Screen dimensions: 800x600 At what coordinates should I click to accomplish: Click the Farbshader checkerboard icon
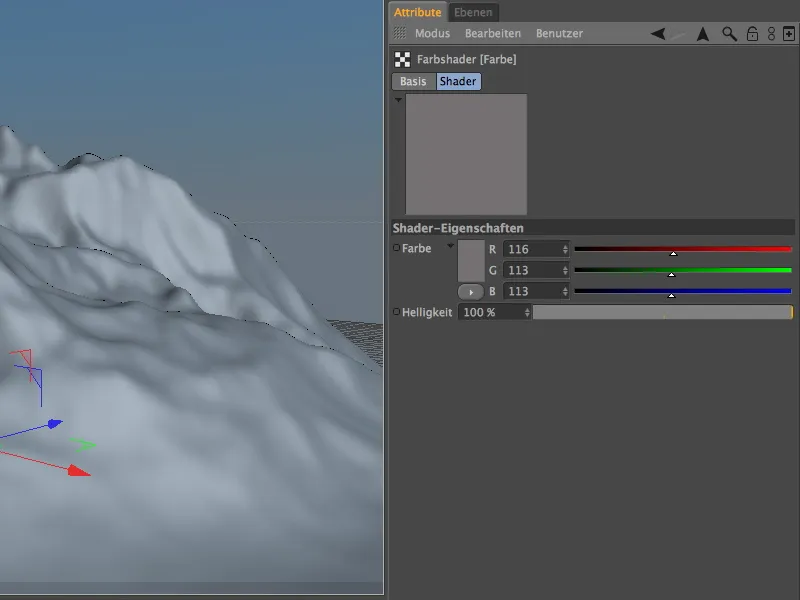click(x=402, y=60)
